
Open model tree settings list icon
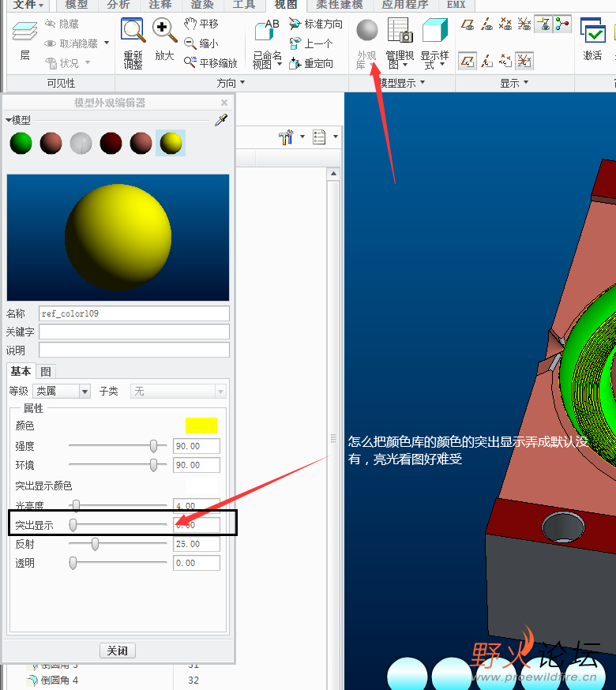pos(319,137)
